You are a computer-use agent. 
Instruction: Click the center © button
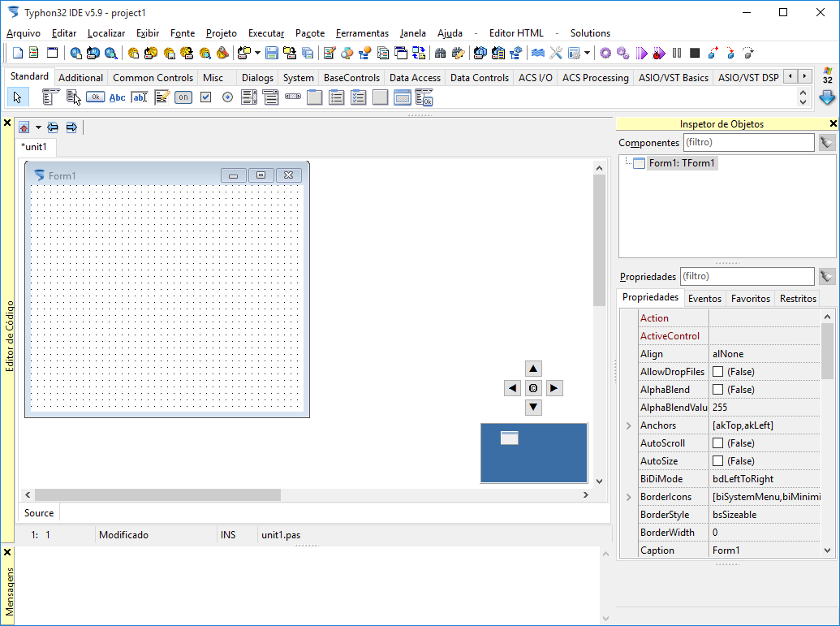533,388
